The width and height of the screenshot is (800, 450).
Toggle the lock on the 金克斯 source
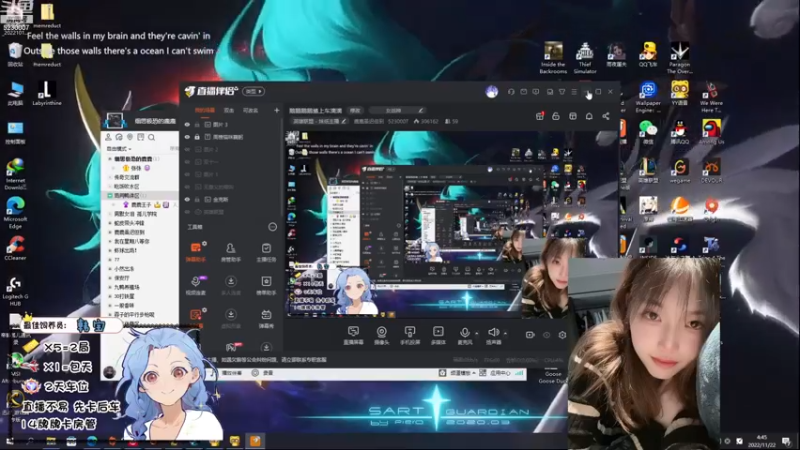[197, 199]
